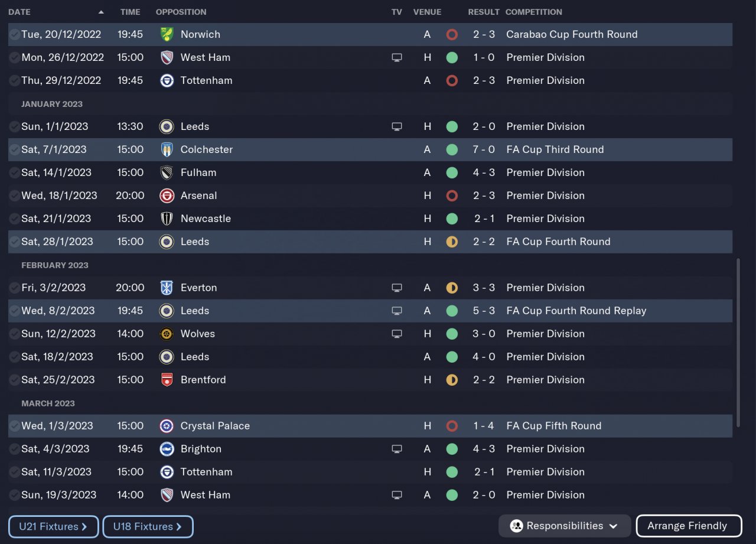The width and height of the screenshot is (756, 544).
Task: Click the Colchester club crest
Action: tap(167, 149)
